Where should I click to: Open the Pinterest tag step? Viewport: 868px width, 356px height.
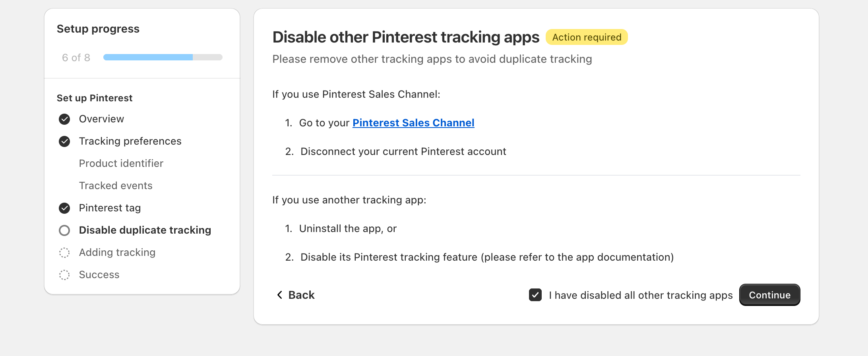tap(110, 208)
